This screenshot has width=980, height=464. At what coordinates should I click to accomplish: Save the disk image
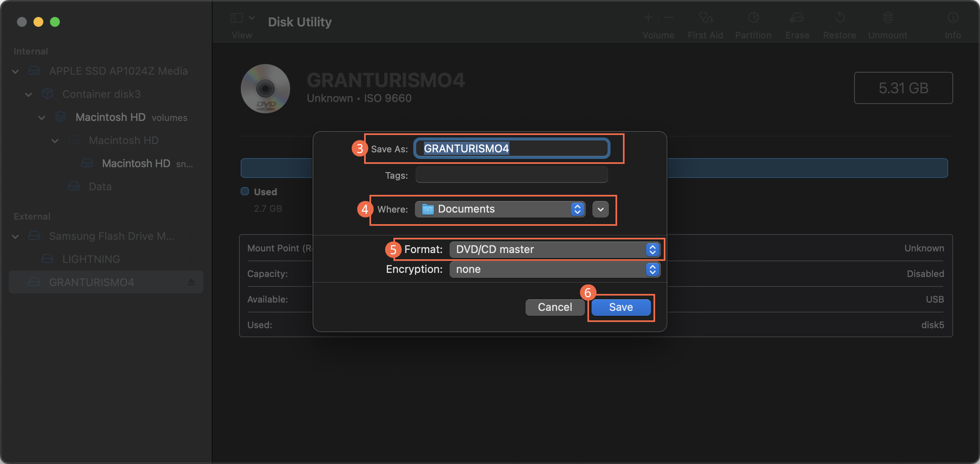620,307
